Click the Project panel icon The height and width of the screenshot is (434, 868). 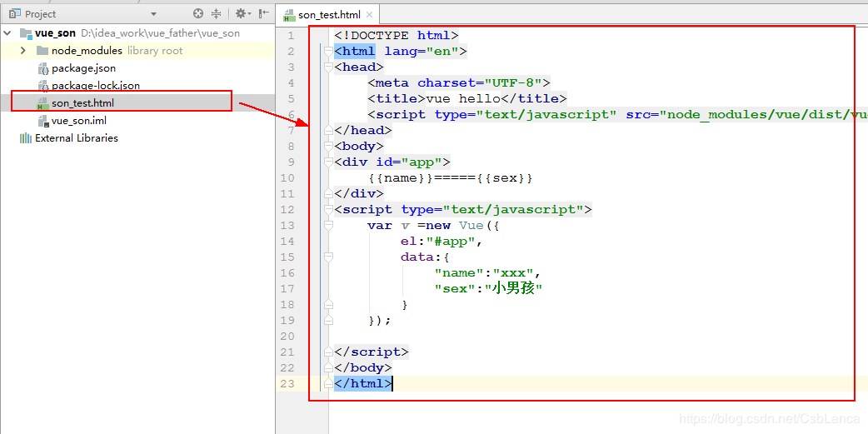(x=14, y=14)
